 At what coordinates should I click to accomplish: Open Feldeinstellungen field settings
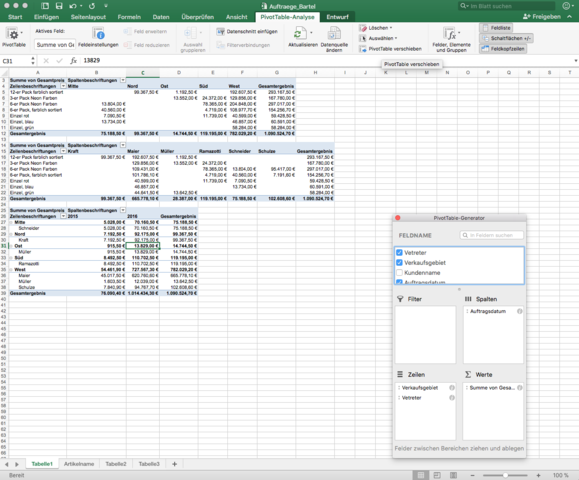(98, 38)
